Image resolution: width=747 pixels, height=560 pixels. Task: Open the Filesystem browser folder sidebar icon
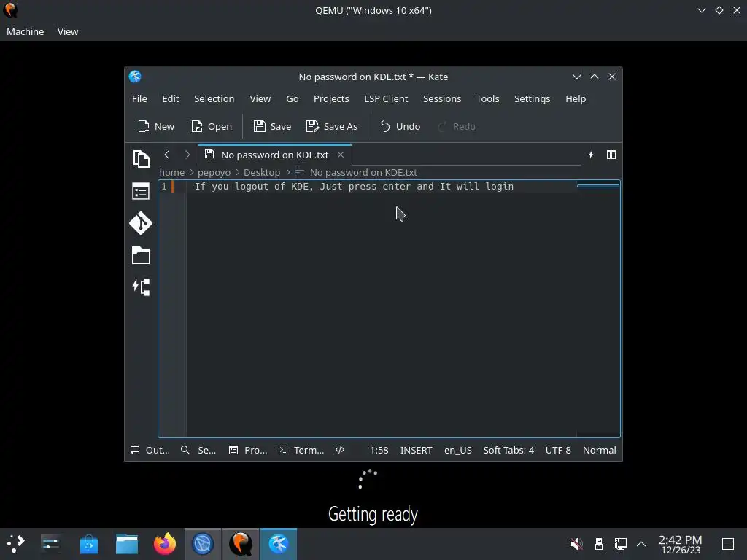141,255
